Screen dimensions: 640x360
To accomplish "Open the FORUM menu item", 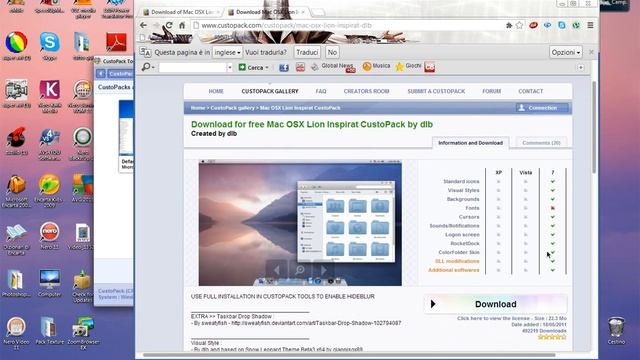I will pyautogui.click(x=491, y=91).
